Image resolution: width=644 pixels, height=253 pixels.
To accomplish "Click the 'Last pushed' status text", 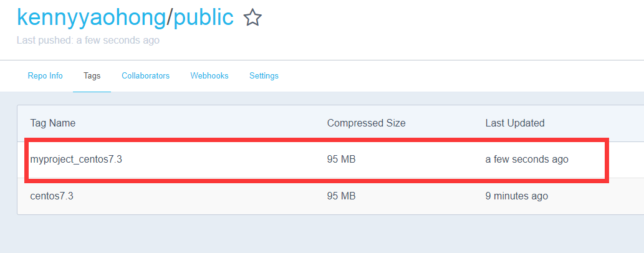I will pos(88,41).
